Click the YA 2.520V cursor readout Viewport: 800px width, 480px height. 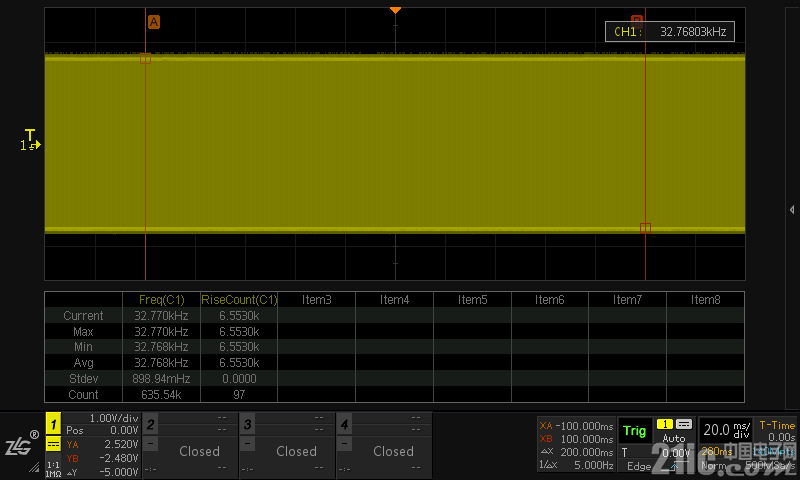pos(102,444)
